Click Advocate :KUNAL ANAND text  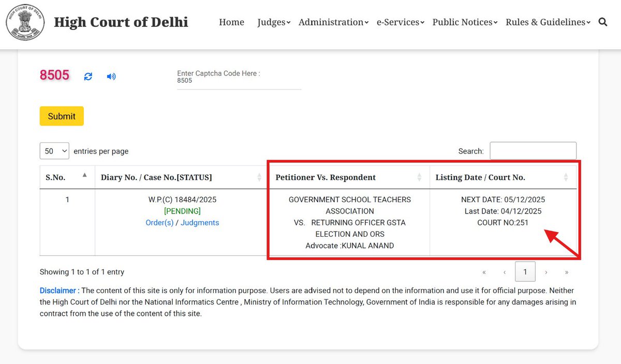[x=350, y=246]
